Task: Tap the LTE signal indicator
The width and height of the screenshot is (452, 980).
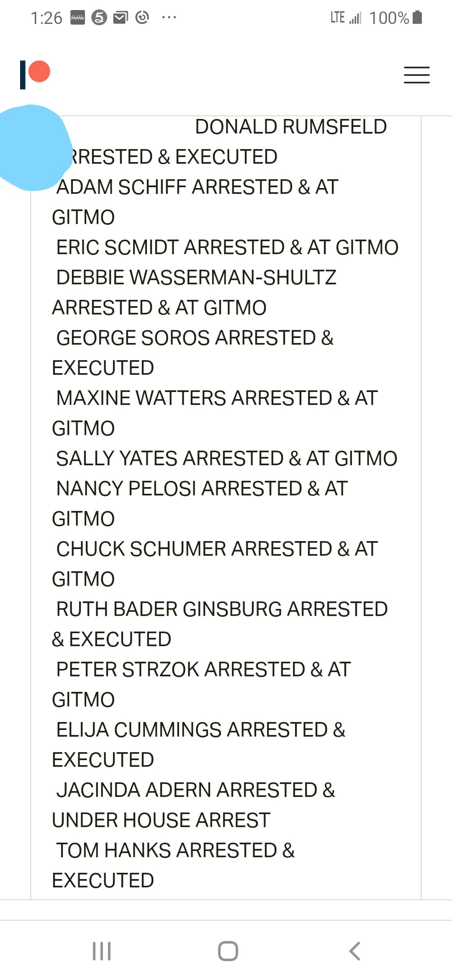Action: click(x=346, y=18)
